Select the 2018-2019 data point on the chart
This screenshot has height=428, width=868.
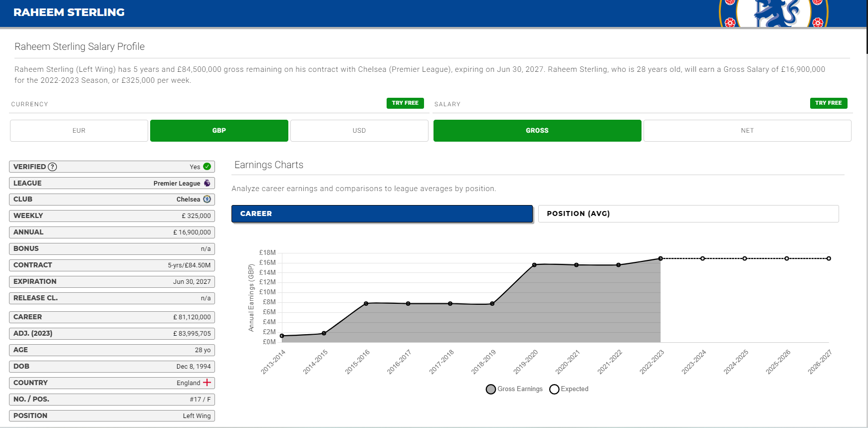pos(492,304)
